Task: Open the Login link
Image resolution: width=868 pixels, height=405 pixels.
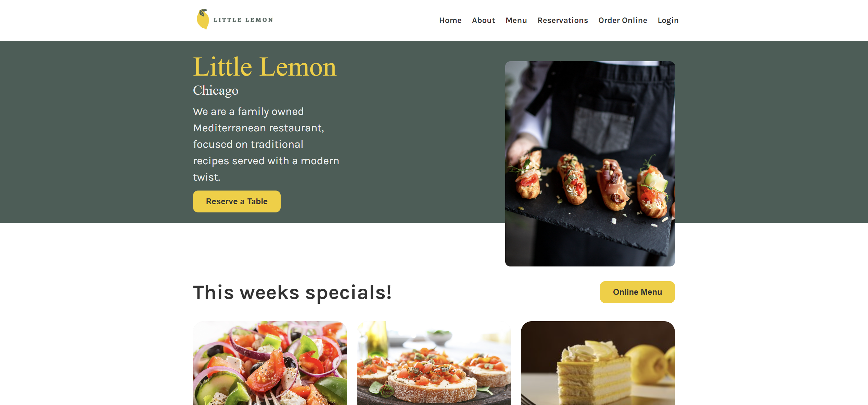Action: (x=668, y=21)
